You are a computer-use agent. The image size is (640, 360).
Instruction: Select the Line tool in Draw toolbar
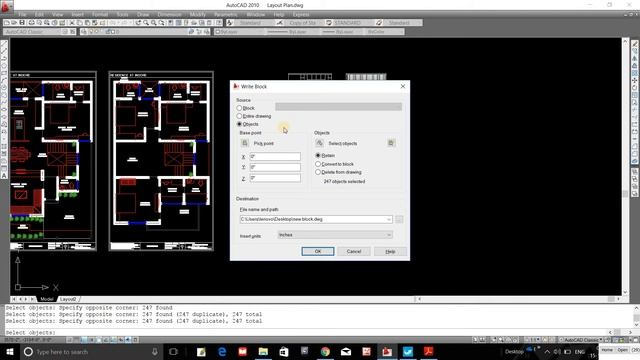4,44
